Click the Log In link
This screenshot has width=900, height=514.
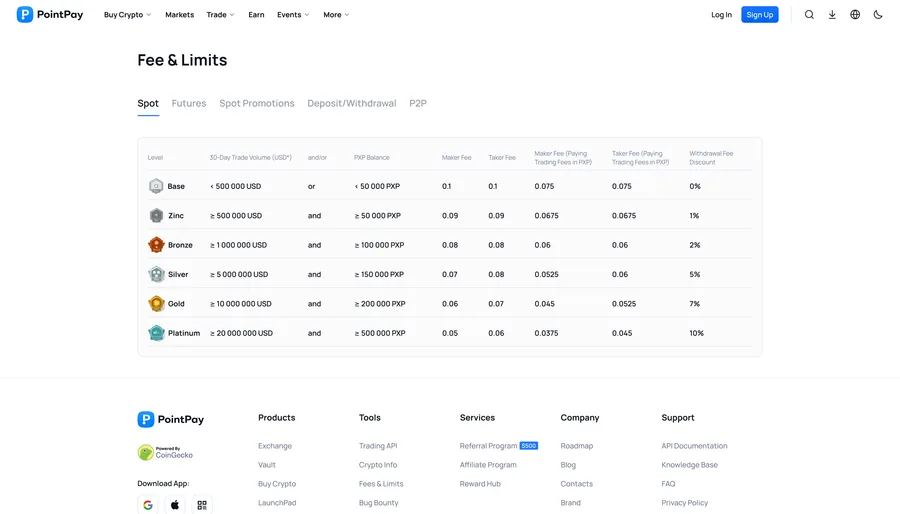(721, 15)
